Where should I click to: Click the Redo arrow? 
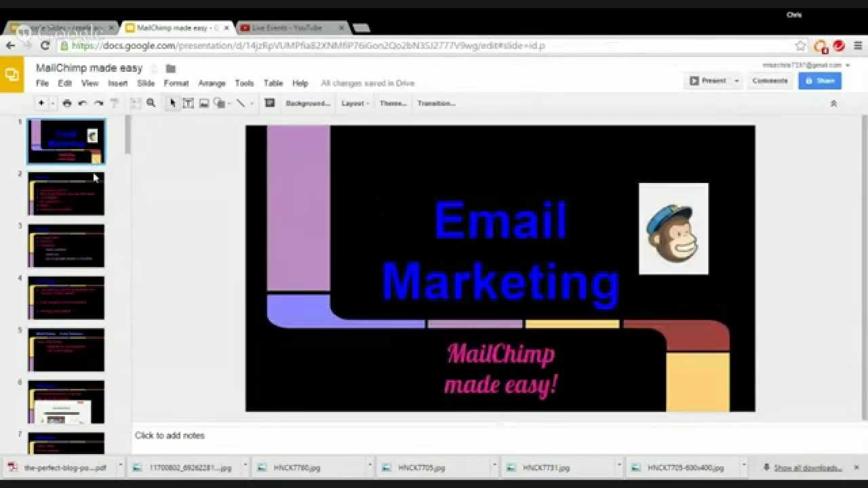pos(98,103)
